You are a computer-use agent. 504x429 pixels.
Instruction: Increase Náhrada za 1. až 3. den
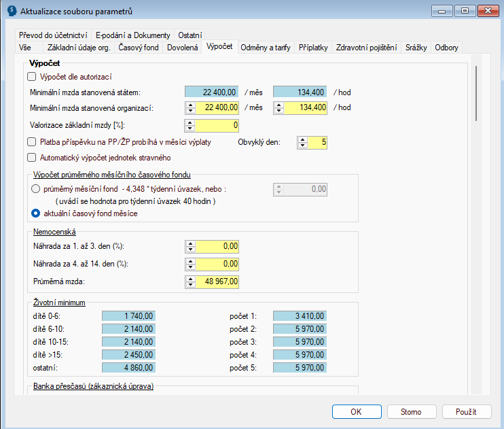tap(191, 244)
